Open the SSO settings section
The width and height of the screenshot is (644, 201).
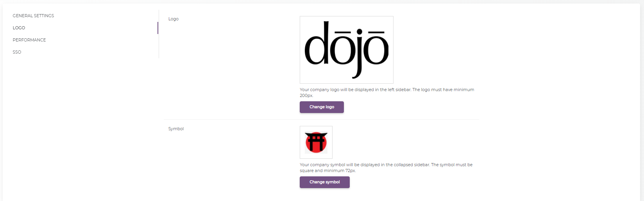point(17,52)
